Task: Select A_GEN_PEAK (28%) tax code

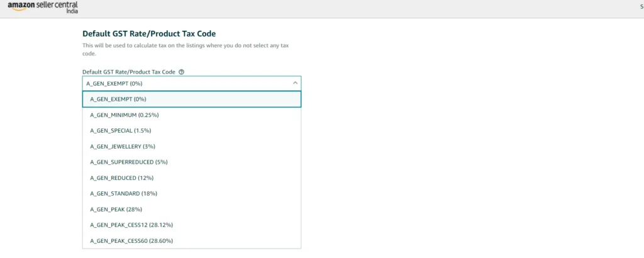Action: pyautogui.click(x=116, y=210)
